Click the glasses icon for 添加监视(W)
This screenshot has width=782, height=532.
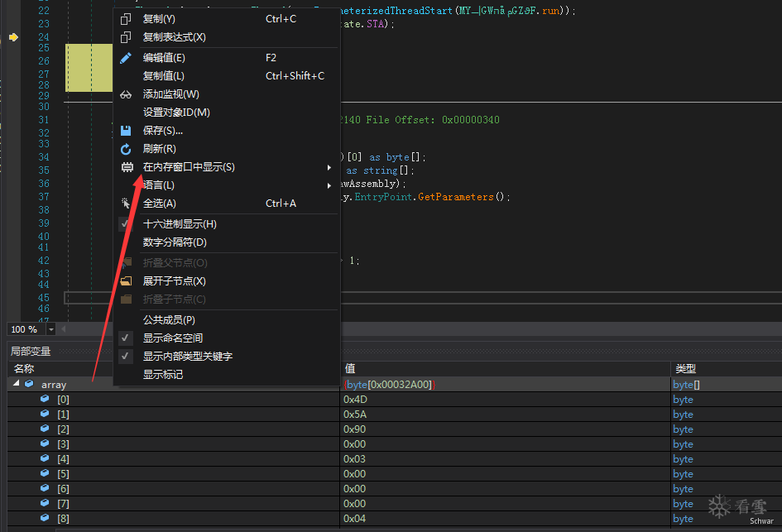coord(126,94)
